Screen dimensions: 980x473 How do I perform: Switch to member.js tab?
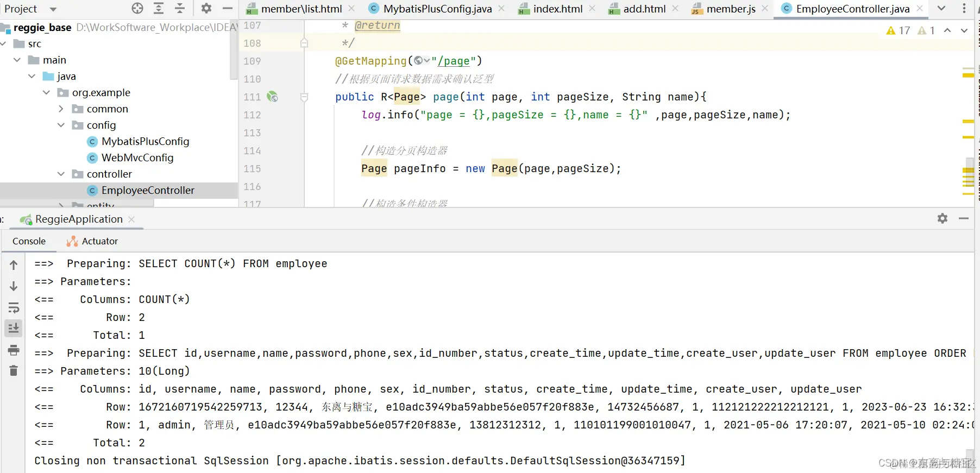724,9
